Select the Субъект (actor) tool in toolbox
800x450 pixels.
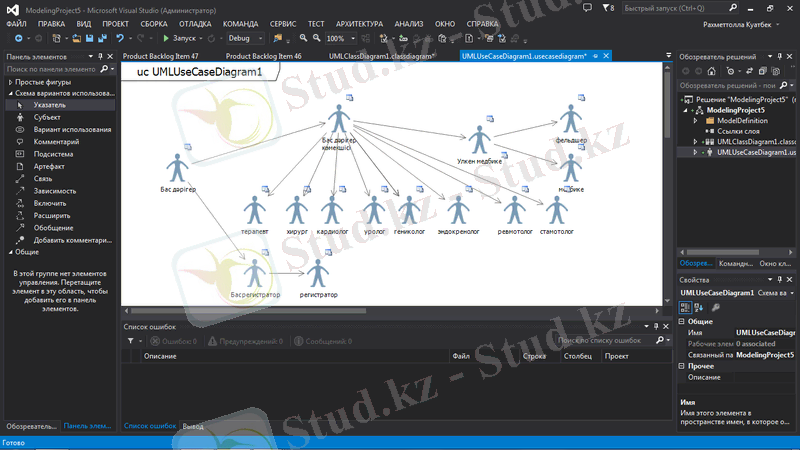(47, 117)
